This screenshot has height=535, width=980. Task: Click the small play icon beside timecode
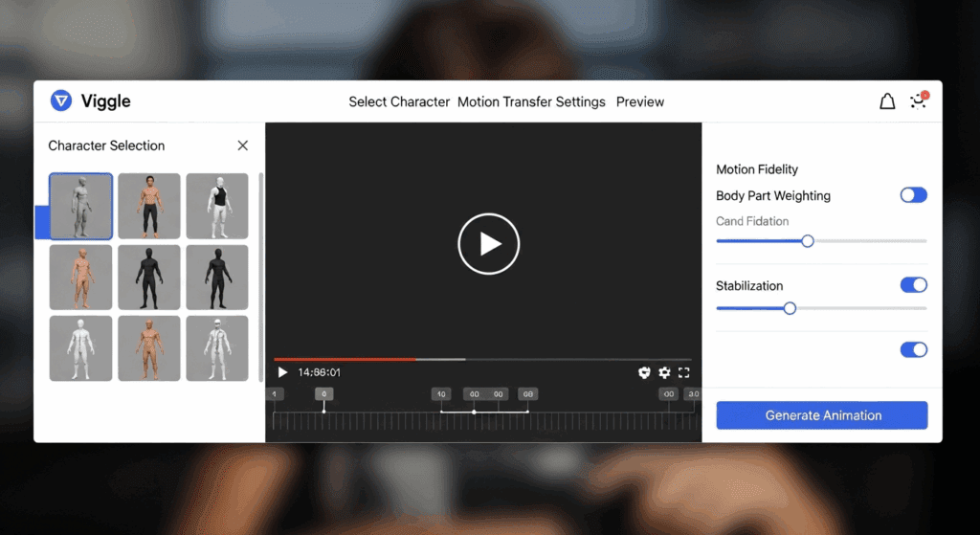coord(282,372)
